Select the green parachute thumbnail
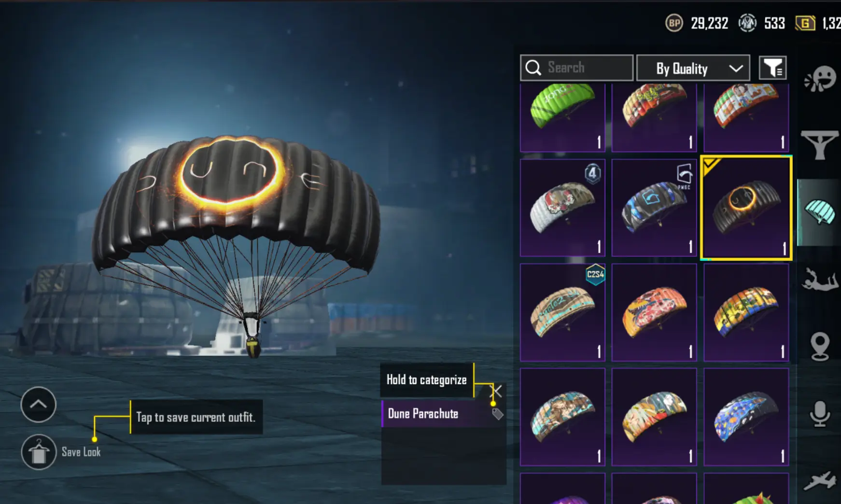This screenshot has height=504, width=841. click(562, 117)
